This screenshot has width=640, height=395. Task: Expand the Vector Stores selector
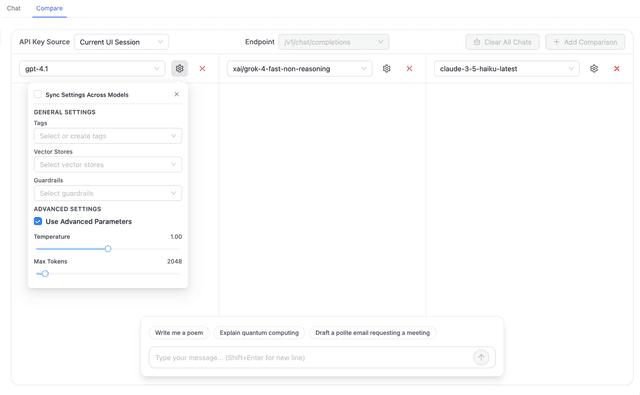click(108, 164)
